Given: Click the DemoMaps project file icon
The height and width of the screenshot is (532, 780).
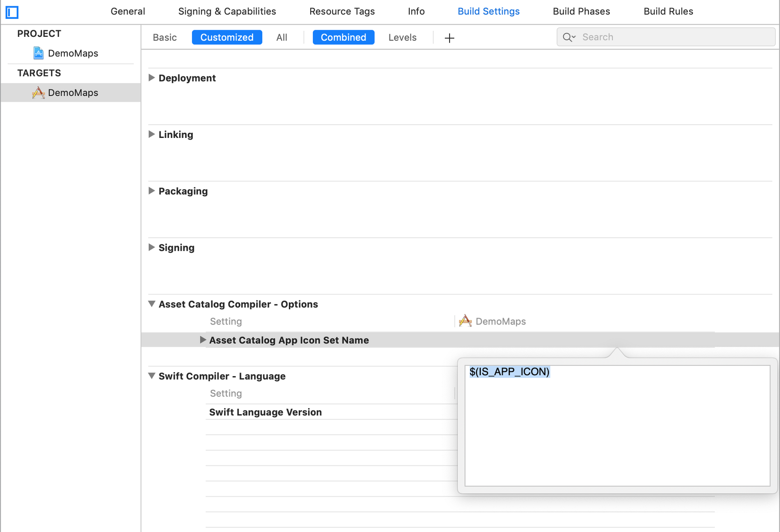Looking at the screenshot, I should coord(38,53).
